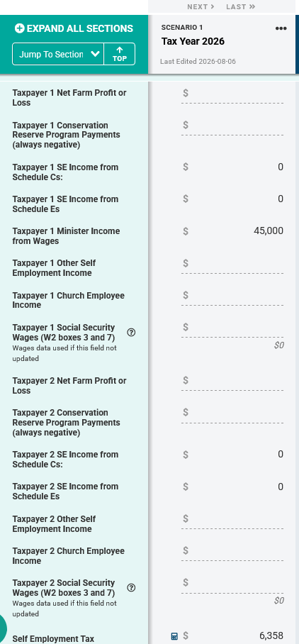The image size is (299, 644).
Task: Click EXPAND ALL SECTIONS text
Action: (x=80, y=28)
